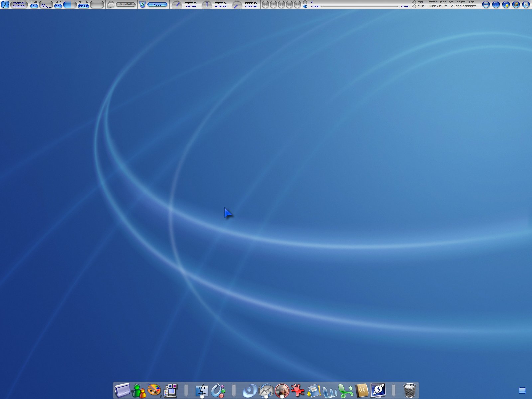Click the pause button in media controls
This screenshot has width=532, height=399.
pos(281,4)
